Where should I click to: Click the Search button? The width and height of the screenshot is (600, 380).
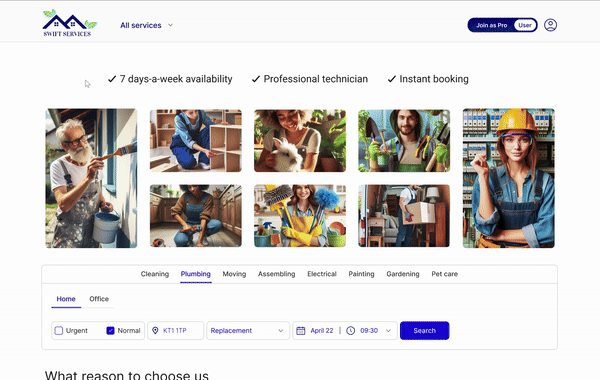[424, 331]
